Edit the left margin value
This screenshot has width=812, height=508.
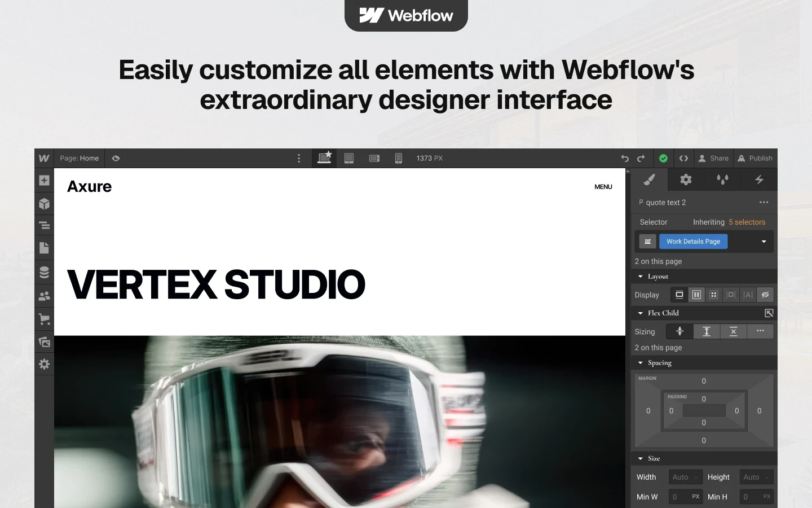point(648,411)
